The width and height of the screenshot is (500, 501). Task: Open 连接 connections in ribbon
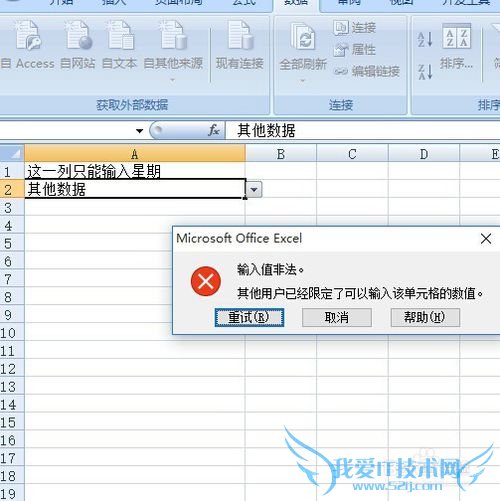tap(354, 28)
